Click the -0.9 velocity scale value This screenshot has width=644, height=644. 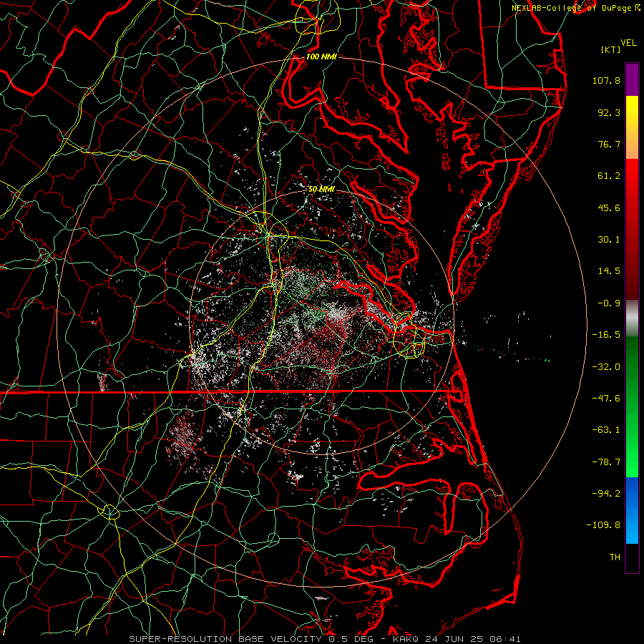coord(609,303)
